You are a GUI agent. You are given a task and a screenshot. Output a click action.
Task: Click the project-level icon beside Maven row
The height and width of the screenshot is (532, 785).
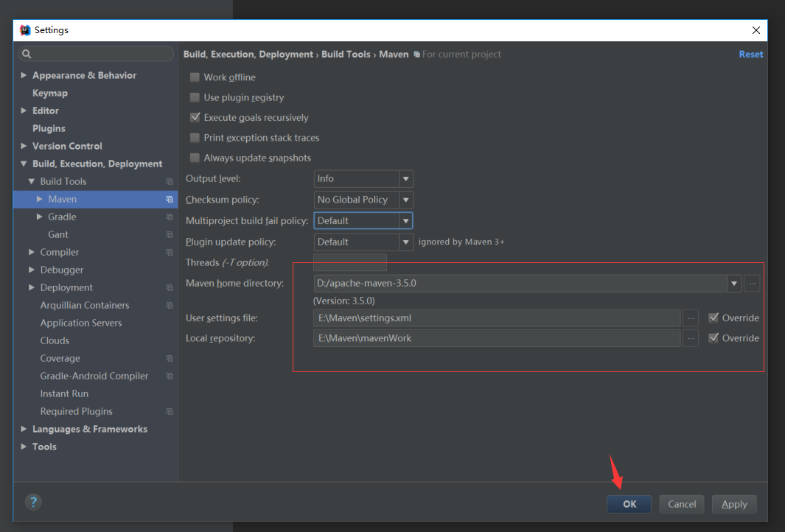tap(170, 199)
